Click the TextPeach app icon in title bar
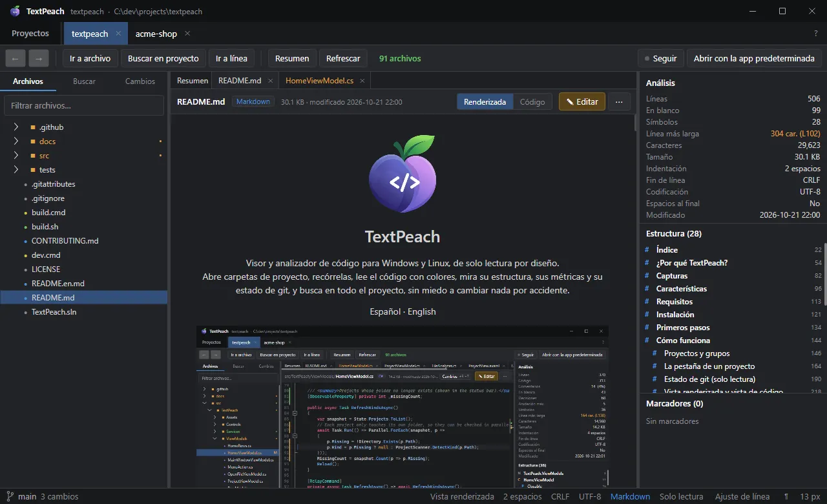827x504 pixels. (16, 11)
